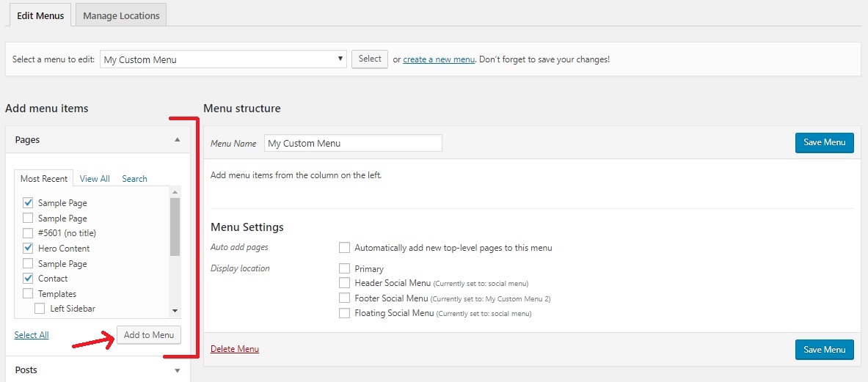This screenshot has width=868, height=382.
Task: Click the page list scroll down arrow
Action: 175,311
